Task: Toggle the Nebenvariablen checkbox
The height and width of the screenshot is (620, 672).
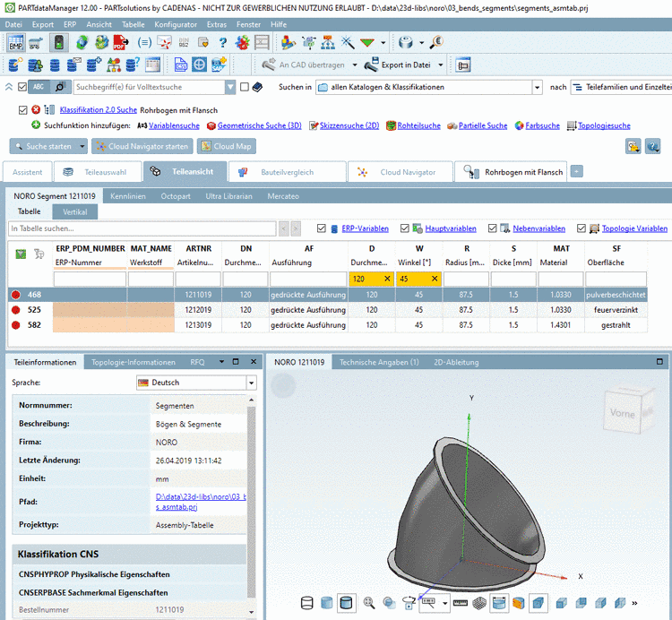Action: [493, 228]
